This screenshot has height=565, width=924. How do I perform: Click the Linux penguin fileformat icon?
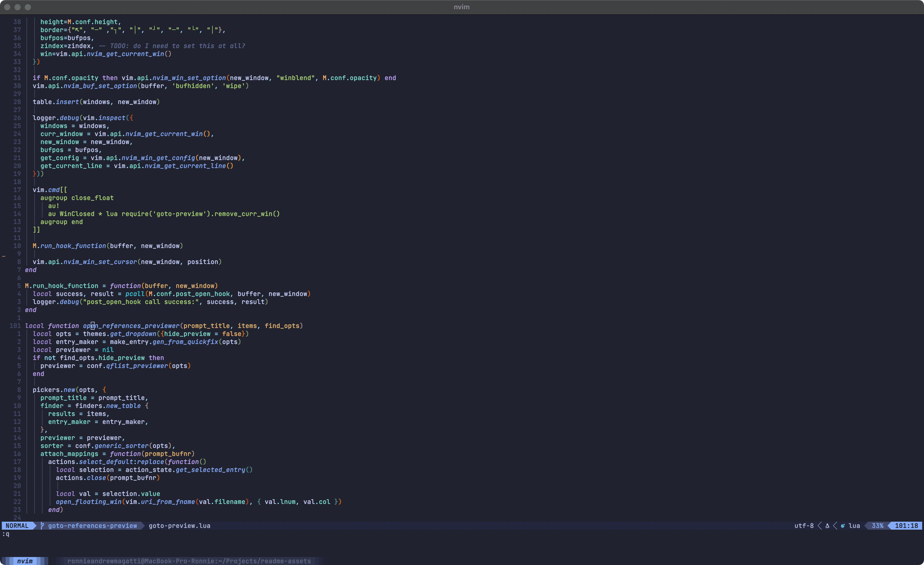[x=827, y=526]
